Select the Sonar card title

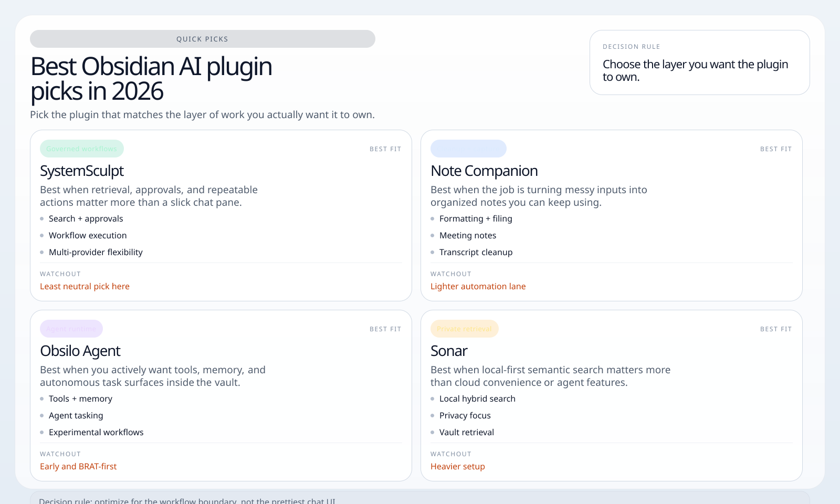tap(449, 351)
